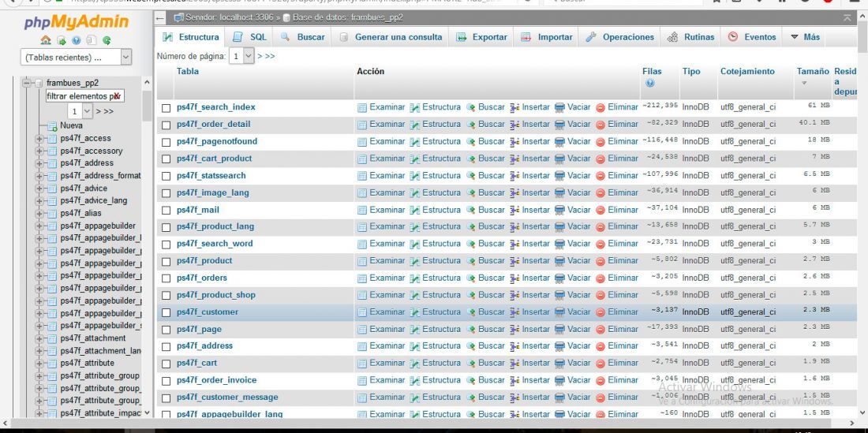Click the green reload navigation panel icon

coord(107,40)
